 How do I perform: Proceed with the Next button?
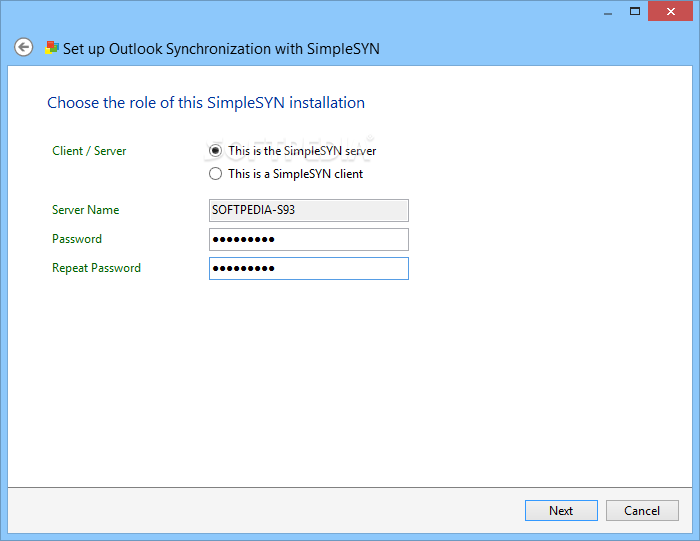(x=561, y=510)
